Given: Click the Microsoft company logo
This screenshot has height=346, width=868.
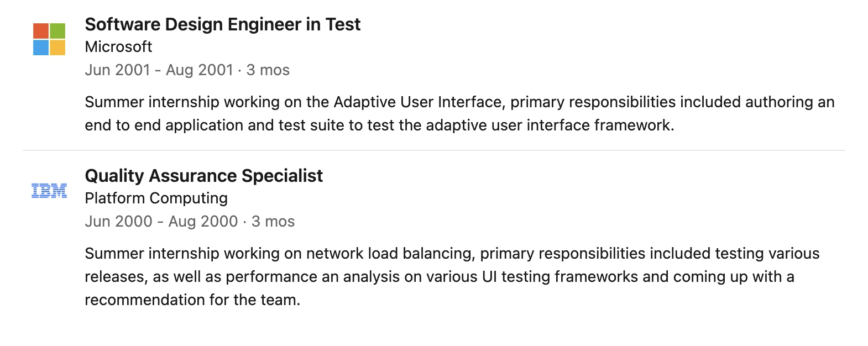Looking at the screenshot, I should 49,39.
